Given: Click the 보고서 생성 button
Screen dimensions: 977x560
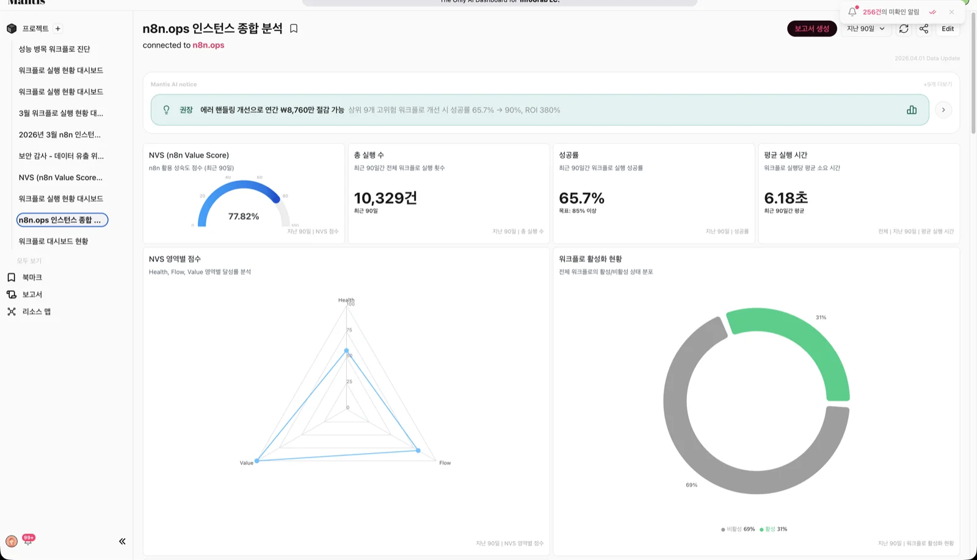Looking at the screenshot, I should tap(812, 28).
